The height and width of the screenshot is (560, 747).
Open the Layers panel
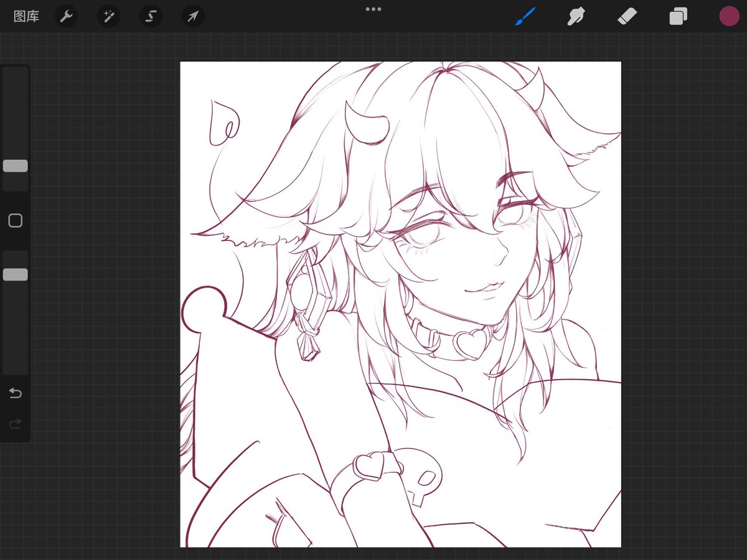pyautogui.click(x=678, y=16)
